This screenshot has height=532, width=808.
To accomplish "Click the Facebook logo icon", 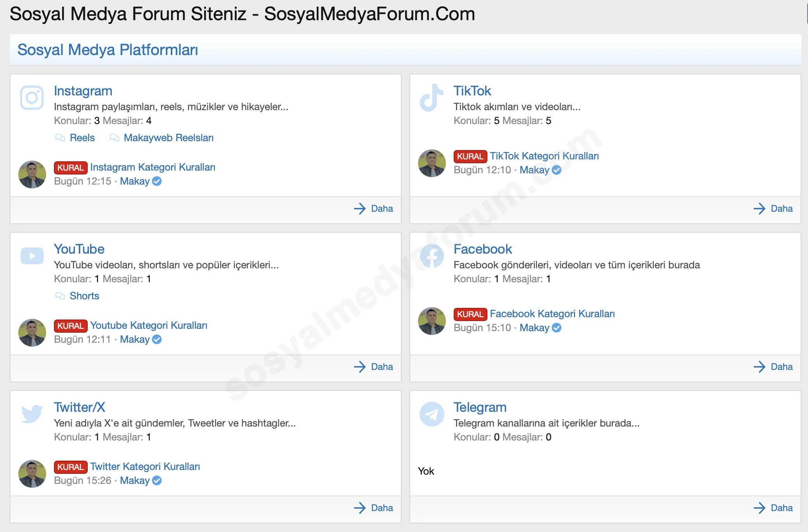I will coord(432,256).
